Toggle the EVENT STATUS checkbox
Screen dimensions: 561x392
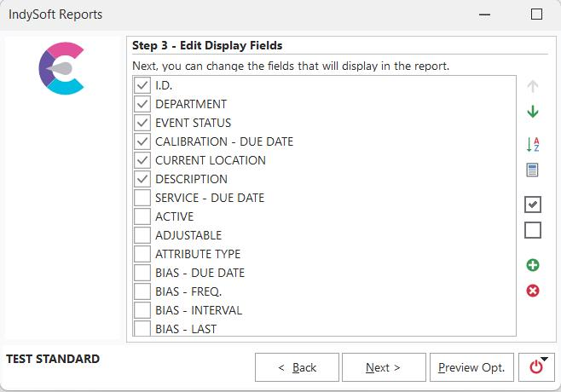tap(142, 123)
